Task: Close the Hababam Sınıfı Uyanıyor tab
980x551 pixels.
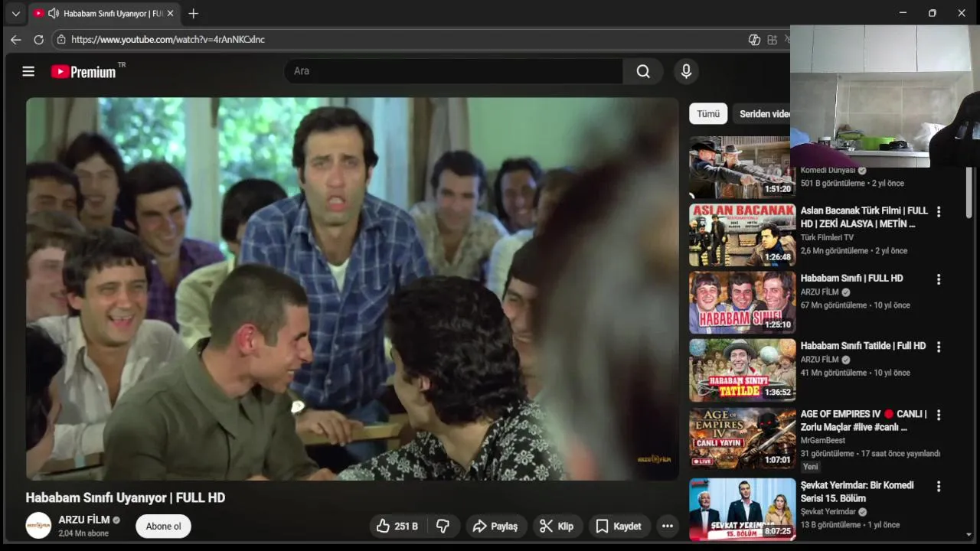Action: [170, 13]
